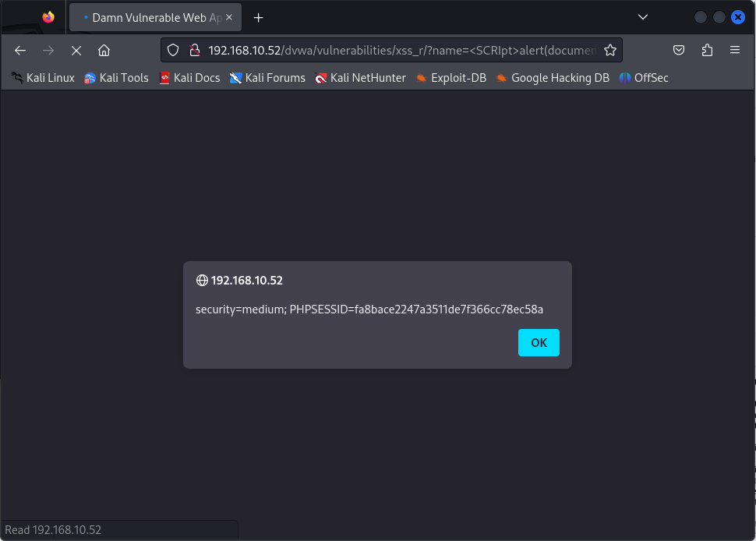Open Kali Tools bookmark
The image size is (756, 541).
coord(116,78)
